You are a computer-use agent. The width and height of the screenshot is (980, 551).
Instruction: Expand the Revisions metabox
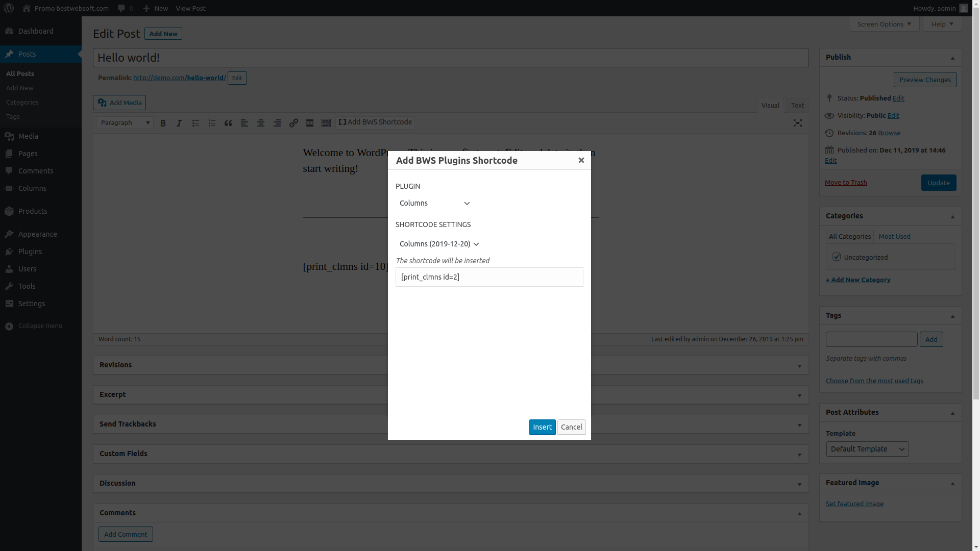(799, 366)
